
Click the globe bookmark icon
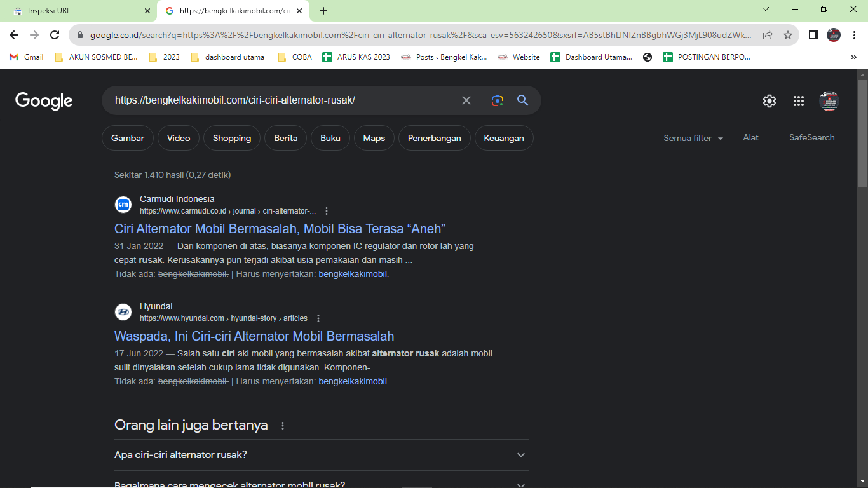(x=648, y=57)
